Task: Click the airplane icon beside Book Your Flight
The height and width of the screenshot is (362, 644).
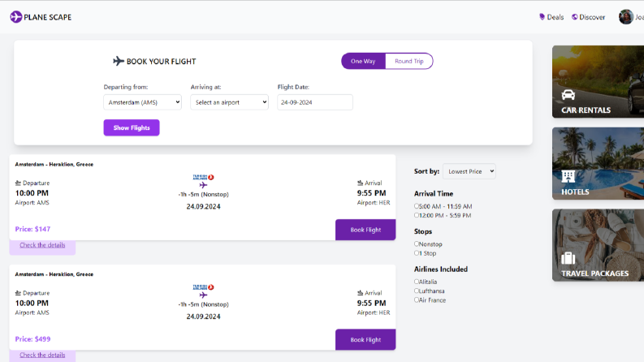Action: coord(119,61)
